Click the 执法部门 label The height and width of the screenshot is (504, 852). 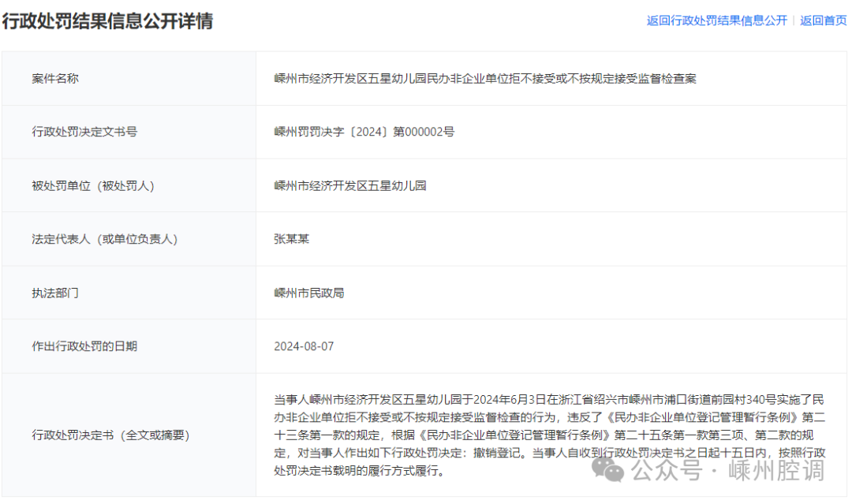55,293
